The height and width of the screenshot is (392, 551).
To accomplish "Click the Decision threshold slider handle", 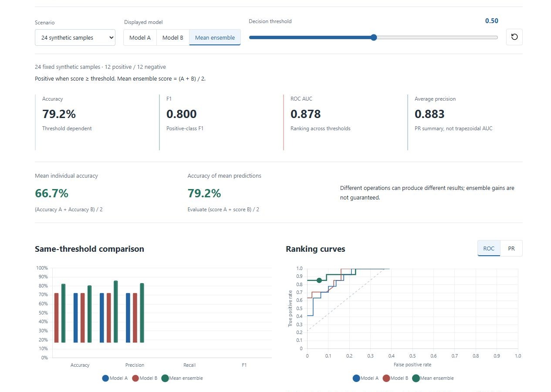I will (373, 37).
